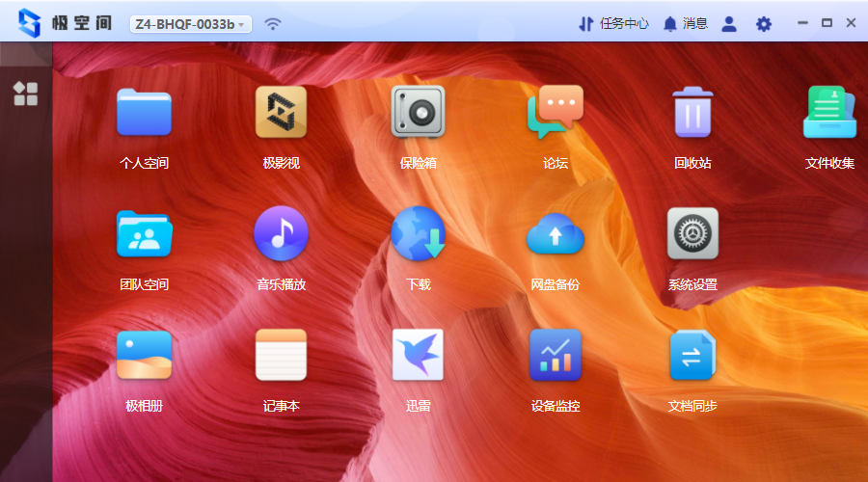Image resolution: width=868 pixels, height=482 pixels.
Task: Open 系统设置 system settings app
Action: [x=692, y=234]
